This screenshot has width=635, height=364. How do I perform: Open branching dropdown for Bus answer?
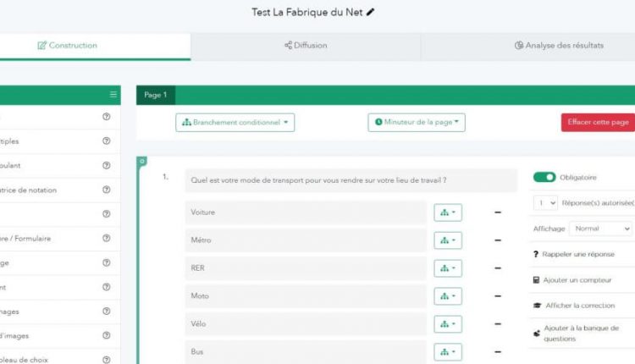click(448, 352)
